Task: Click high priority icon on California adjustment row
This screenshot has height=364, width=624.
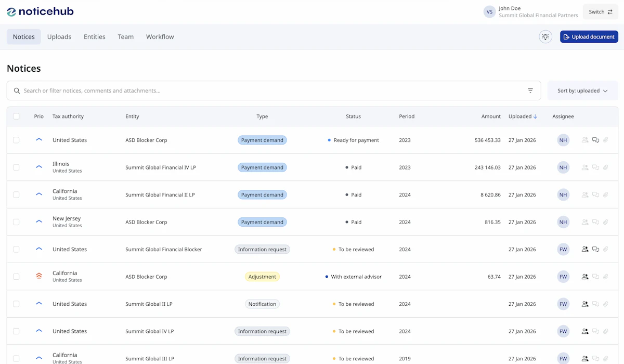Action: point(39,276)
